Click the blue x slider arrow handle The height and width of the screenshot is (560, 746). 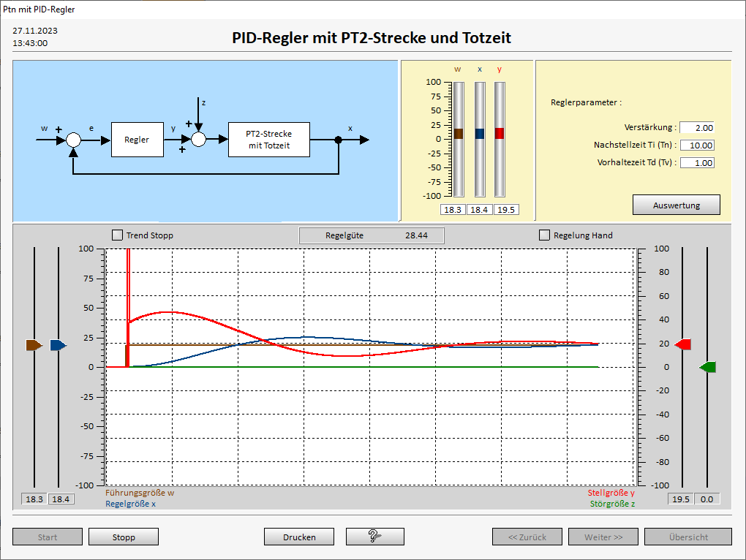(59, 345)
